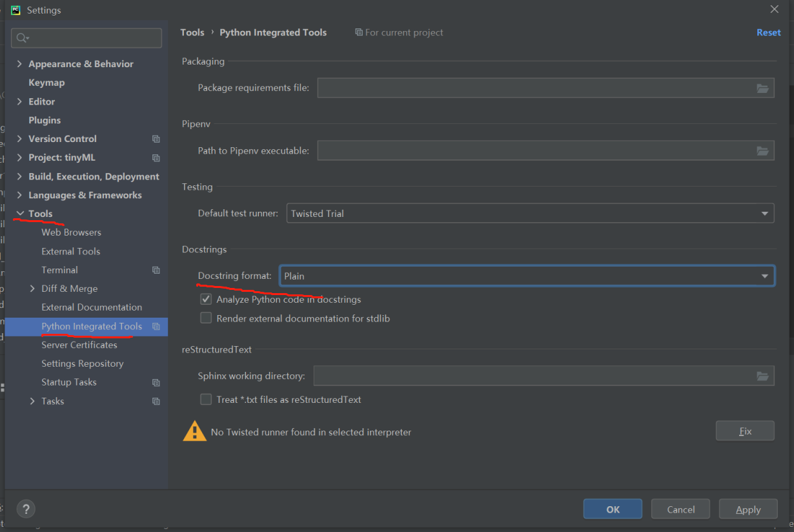The width and height of the screenshot is (794, 532).
Task: Click project-level icon beside Terminal
Action: click(x=156, y=270)
